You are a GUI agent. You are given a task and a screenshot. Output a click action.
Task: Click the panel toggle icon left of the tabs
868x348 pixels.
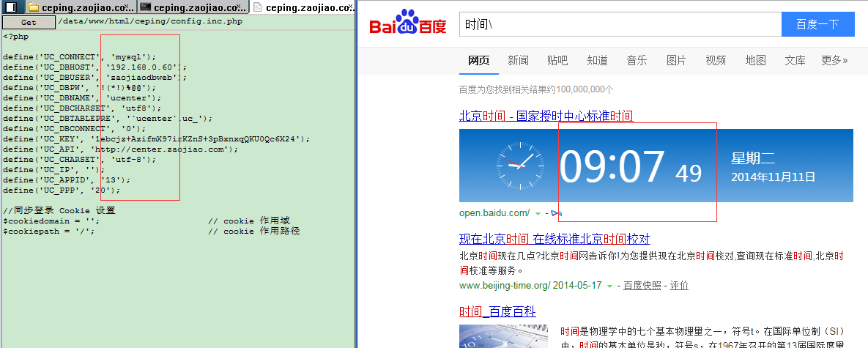pos(11,7)
